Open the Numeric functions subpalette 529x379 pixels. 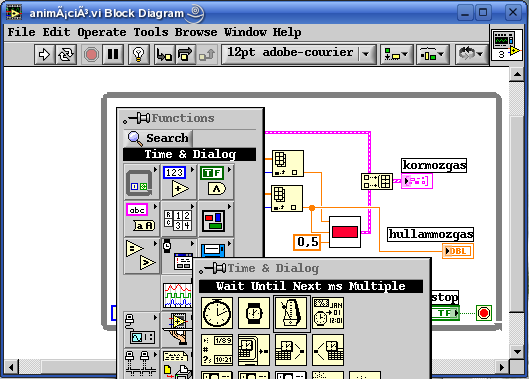pyautogui.click(x=178, y=182)
